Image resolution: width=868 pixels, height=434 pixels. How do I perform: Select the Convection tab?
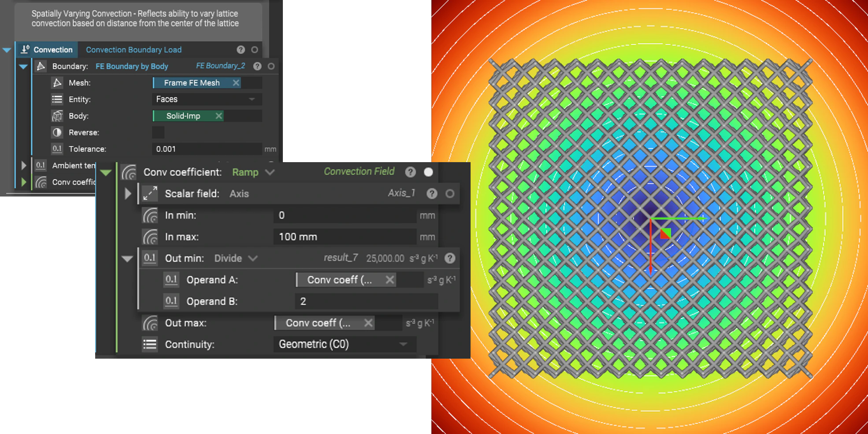[x=52, y=49]
